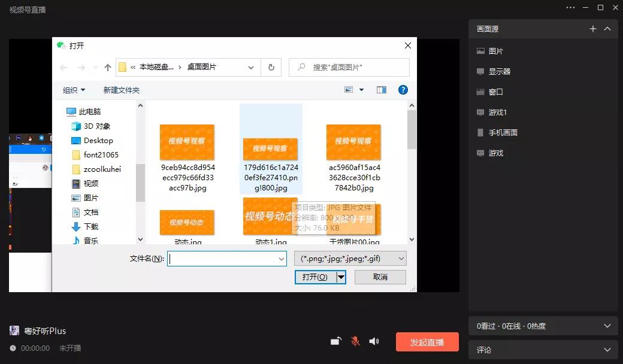Cancel the dialog with the 取消 button
The width and height of the screenshot is (623, 364).
click(380, 277)
